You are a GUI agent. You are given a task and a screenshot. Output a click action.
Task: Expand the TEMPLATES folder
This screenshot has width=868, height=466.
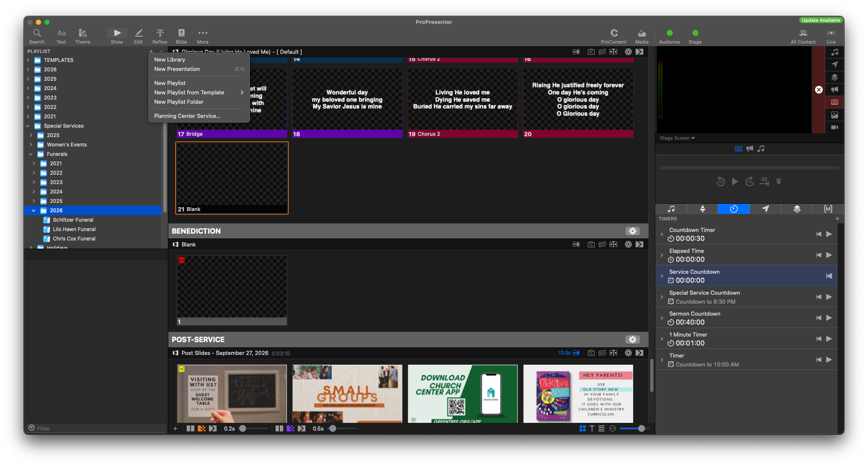pyautogui.click(x=28, y=60)
